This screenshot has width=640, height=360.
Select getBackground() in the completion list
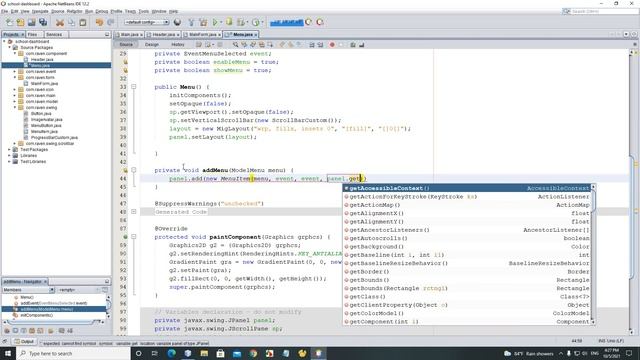pos(467,247)
